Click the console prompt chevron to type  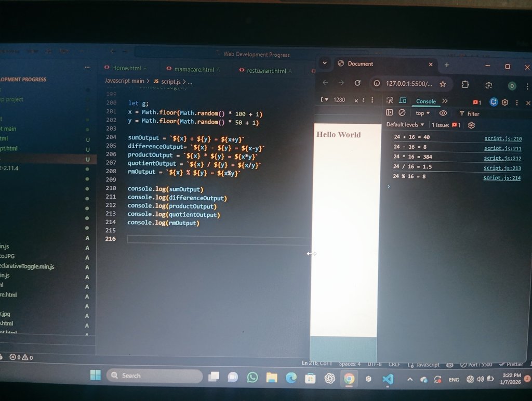[x=389, y=186]
